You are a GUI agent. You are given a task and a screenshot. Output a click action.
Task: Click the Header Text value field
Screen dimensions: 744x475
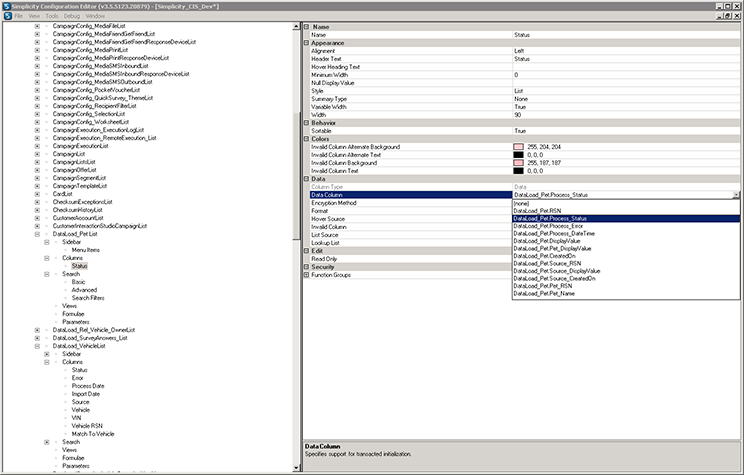click(626, 59)
